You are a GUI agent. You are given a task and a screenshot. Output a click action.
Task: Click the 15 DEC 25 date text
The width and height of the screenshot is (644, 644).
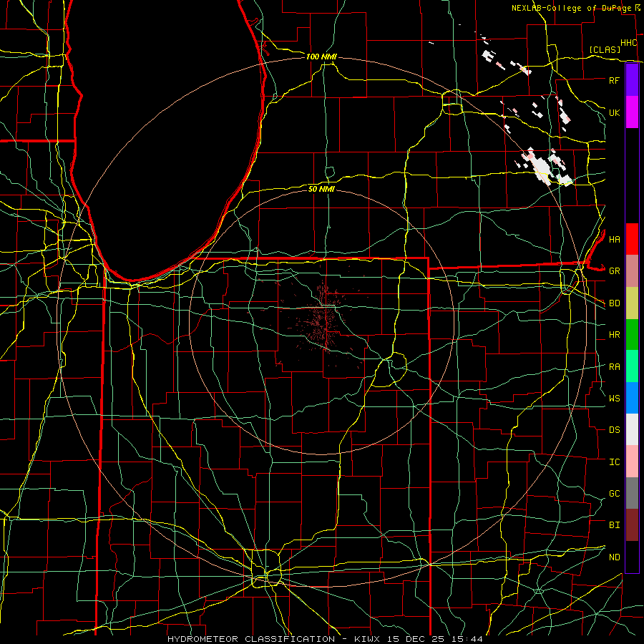[415, 639]
